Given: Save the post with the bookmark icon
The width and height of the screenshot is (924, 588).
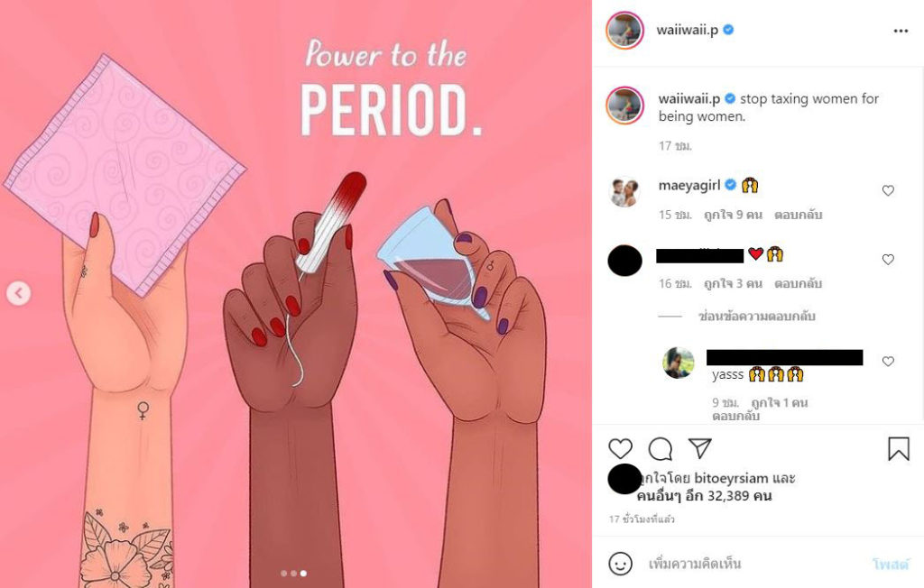Looking at the screenshot, I should (x=899, y=448).
